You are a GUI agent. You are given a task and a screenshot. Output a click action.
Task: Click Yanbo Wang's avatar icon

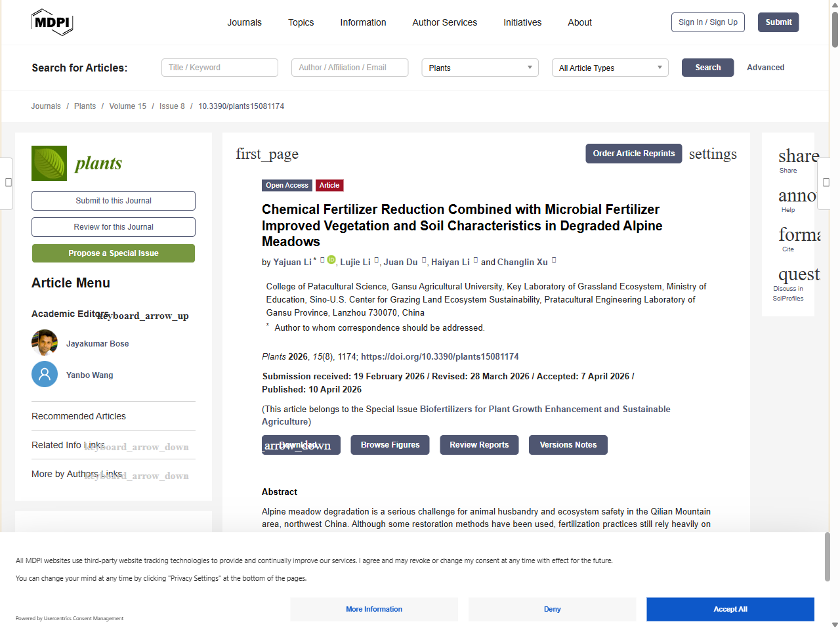click(45, 374)
